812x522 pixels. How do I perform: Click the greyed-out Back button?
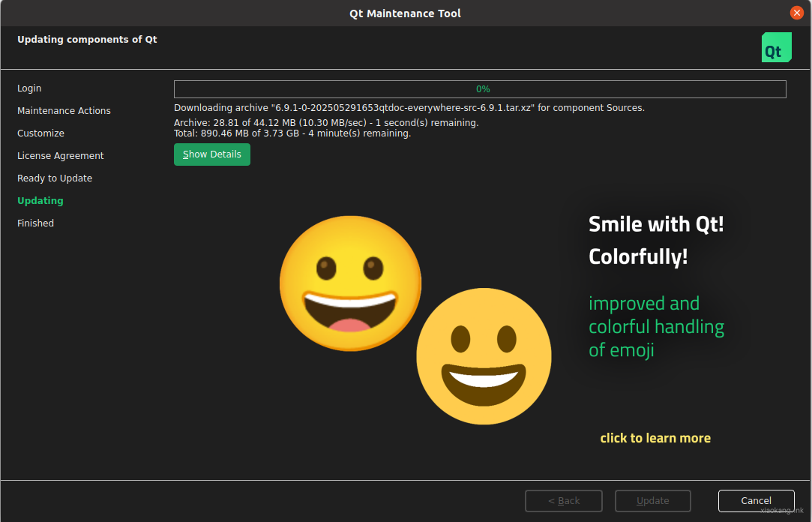563,501
